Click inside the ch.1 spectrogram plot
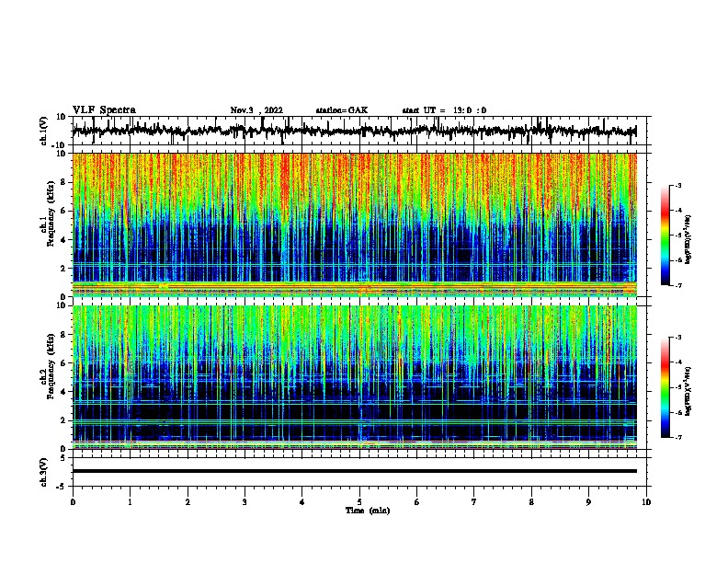728x563 pixels. tap(354, 224)
